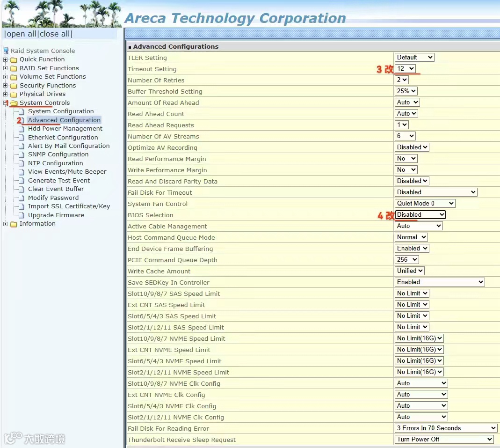The image size is (500, 448).
Task: Expand the Information tree node
Action: coord(6,224)
